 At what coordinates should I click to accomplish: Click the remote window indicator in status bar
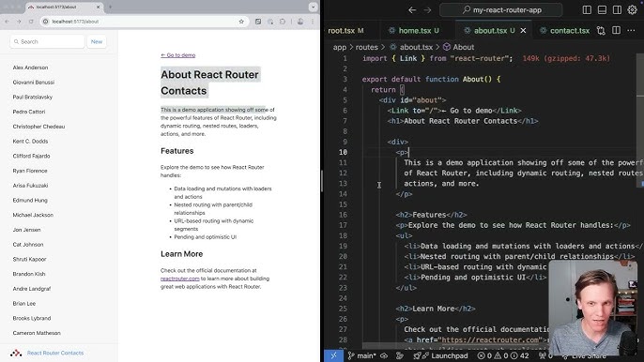tap(333, 355)
